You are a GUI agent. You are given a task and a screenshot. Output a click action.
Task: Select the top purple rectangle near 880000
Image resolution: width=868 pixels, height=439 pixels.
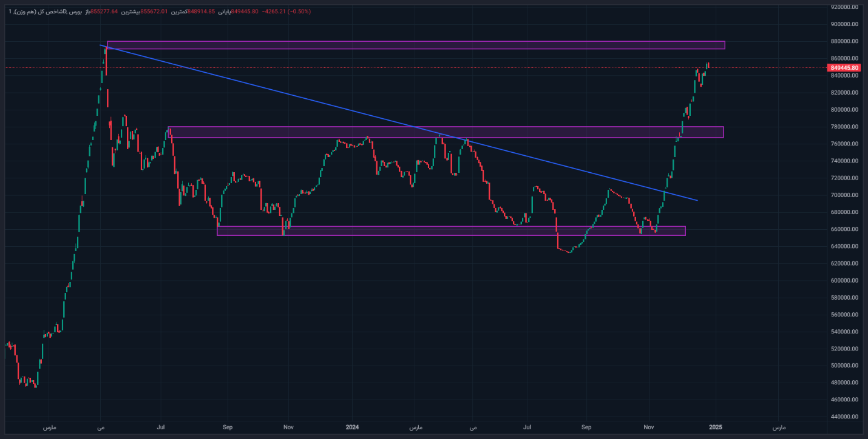pyautogui.click(x=416, y=45)
